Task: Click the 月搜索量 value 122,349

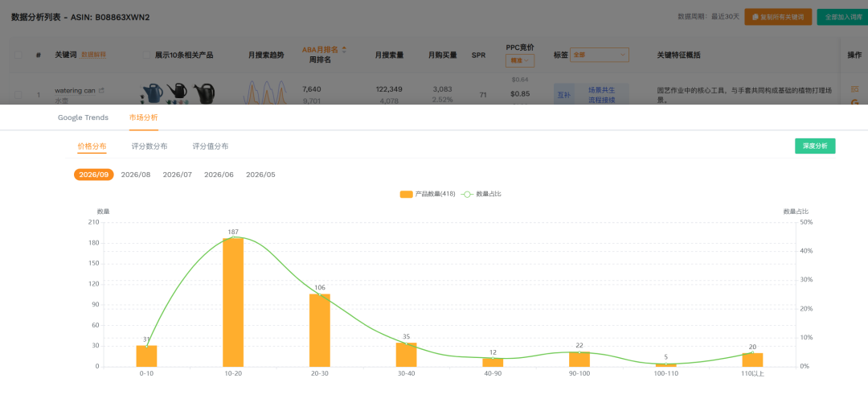Action: [x=389, y=89]
